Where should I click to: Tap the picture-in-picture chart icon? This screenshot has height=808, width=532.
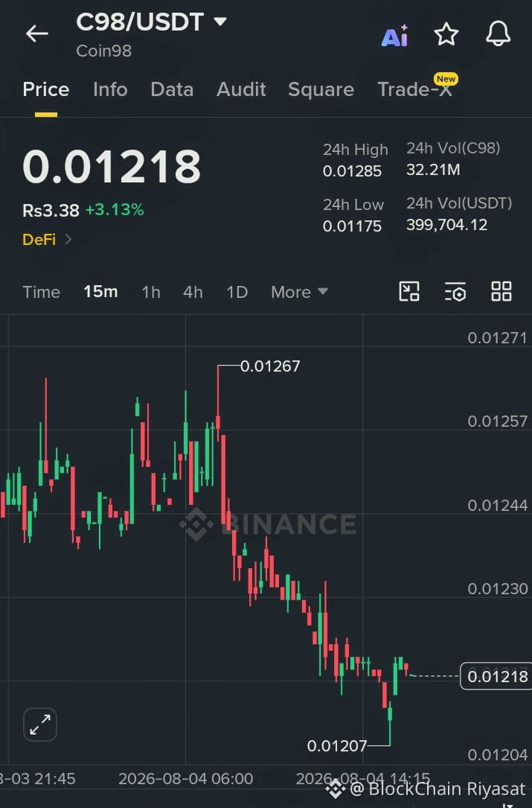[409, 292]
